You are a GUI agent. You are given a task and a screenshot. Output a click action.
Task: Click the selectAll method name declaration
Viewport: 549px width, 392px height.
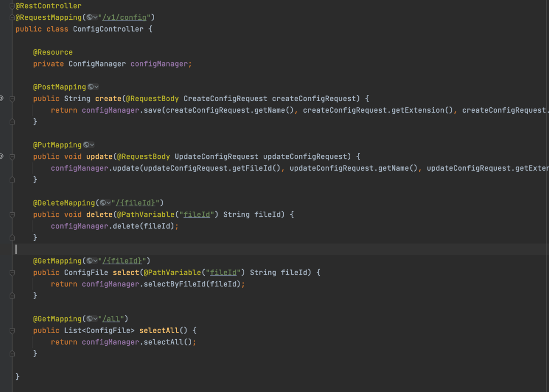pos(159,331)
